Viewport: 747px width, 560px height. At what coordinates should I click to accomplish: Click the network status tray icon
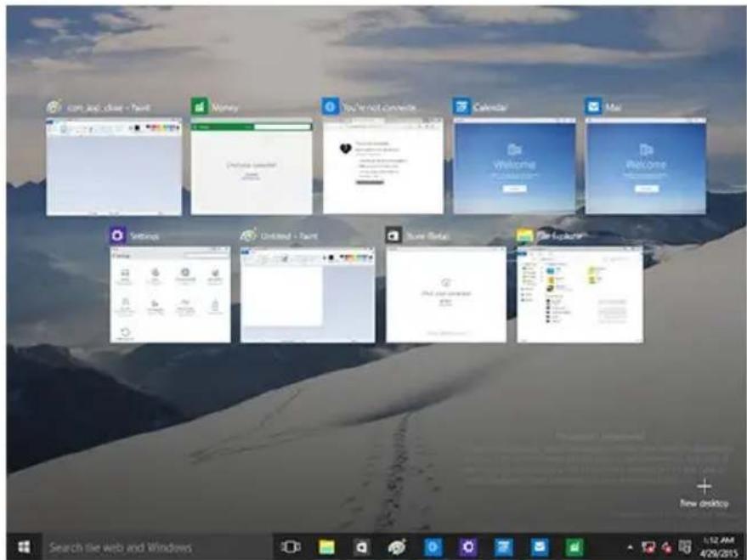point(648,547)
